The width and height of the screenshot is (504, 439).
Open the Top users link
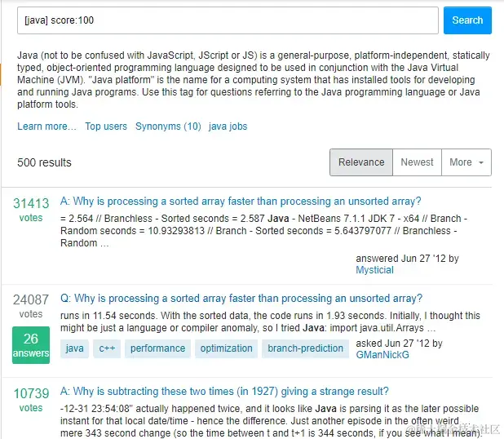tap(106, 126)
